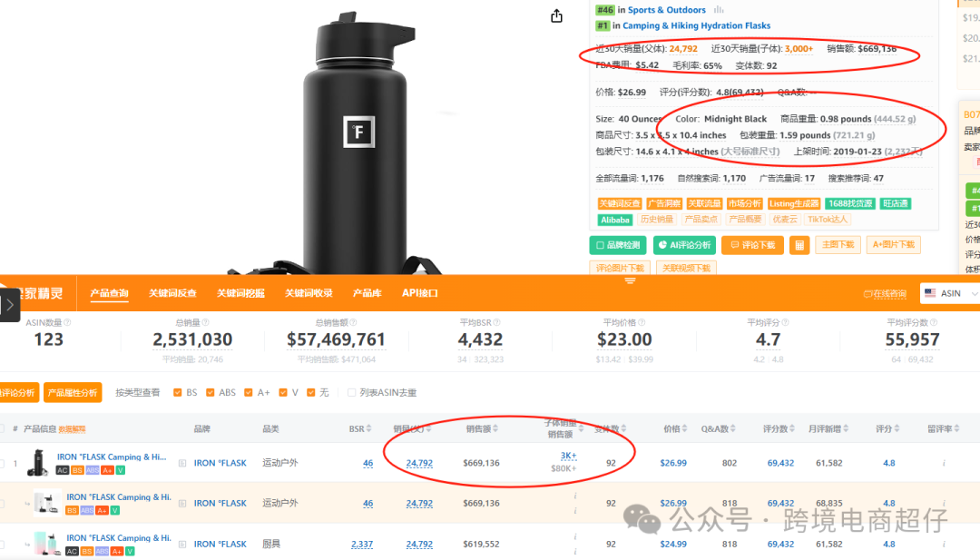Open the help icon next to 平均评分数

934,322
